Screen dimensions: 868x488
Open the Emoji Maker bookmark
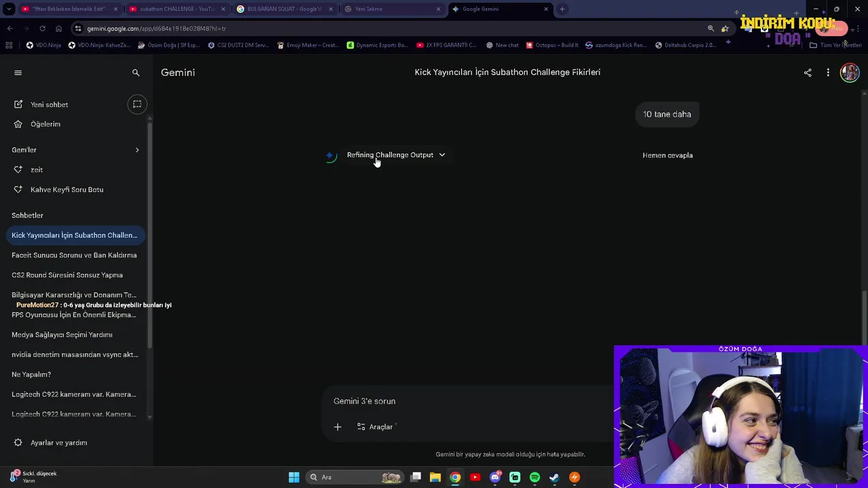(x=307, y=45)
